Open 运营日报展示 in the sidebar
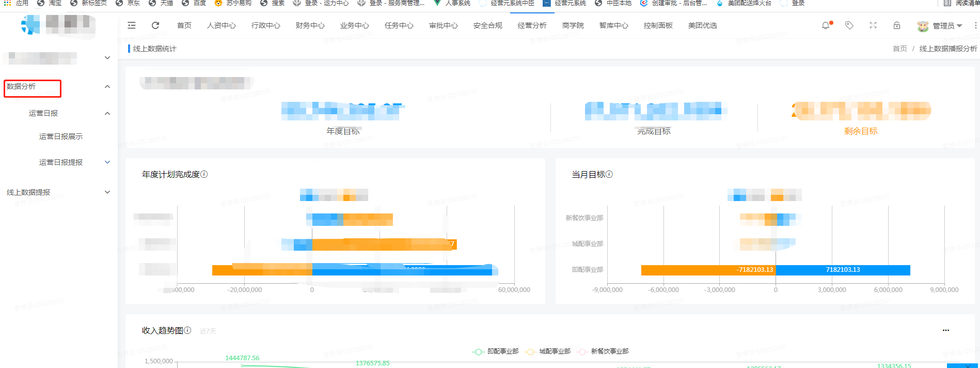 click(x=61, y=136)
